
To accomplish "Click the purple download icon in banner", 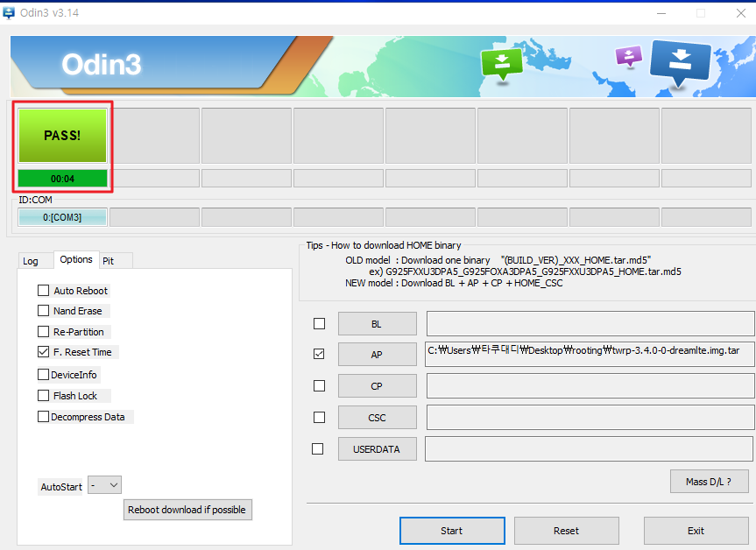I will pos(629,56).
